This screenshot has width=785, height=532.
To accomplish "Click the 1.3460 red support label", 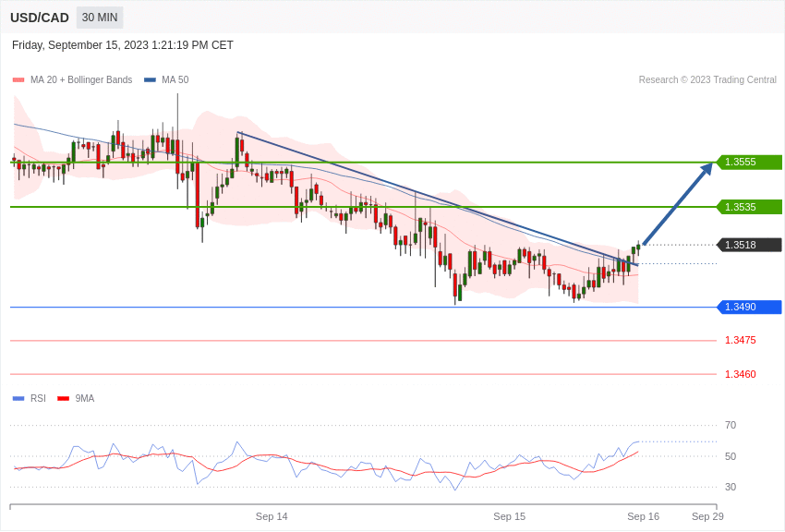I will point(741,374).
